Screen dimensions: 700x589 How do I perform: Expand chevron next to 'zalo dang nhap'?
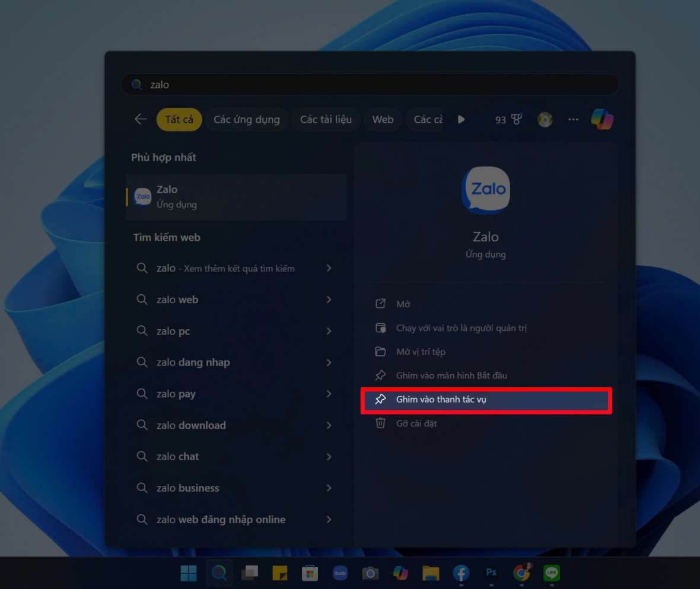[x=329, y=362]
